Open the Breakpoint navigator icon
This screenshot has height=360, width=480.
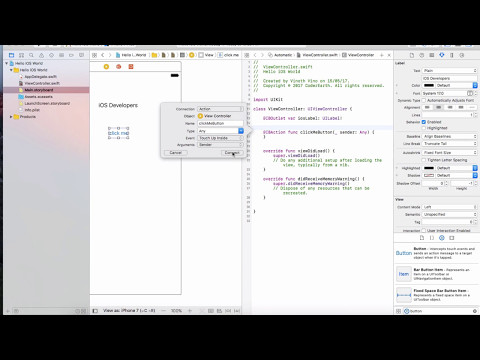click(71, 55)
